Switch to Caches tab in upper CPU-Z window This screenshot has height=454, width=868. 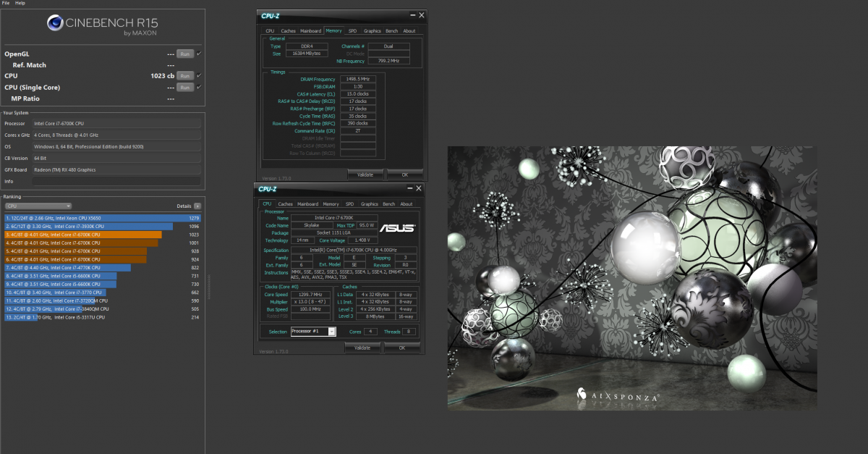(x=288, y=31)
